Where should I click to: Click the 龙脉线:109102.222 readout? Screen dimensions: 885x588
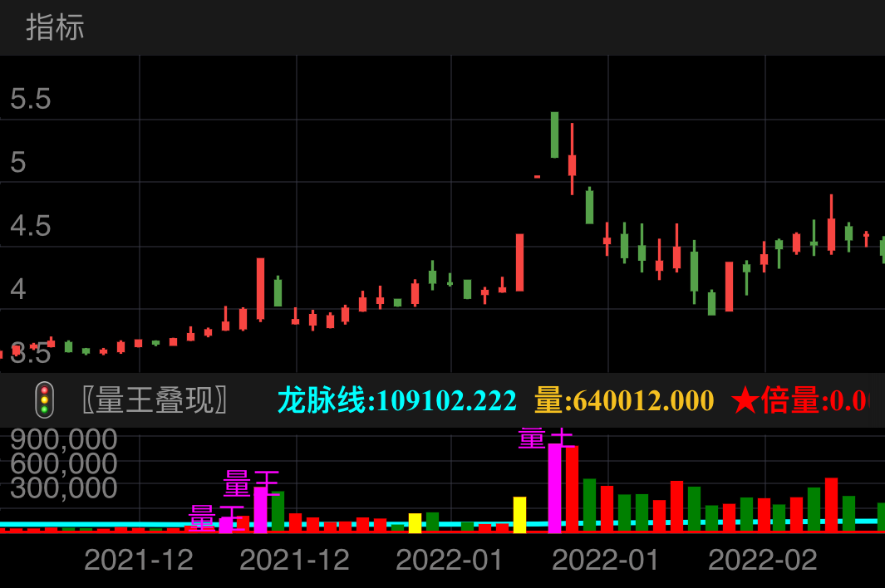[x=396, y=400]
